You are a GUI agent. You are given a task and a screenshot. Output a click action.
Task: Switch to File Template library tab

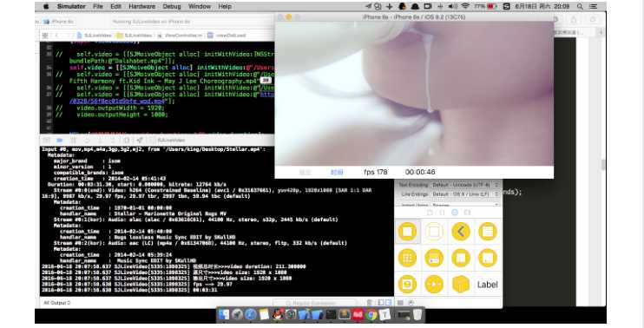430,213
